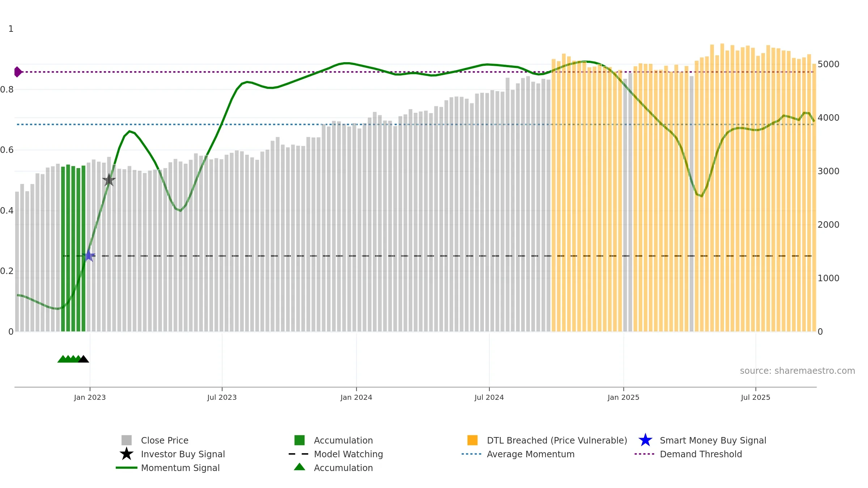Click the Jan 2024 axis label
Viewport: 868px width, 488px height.
pos(356,398)
